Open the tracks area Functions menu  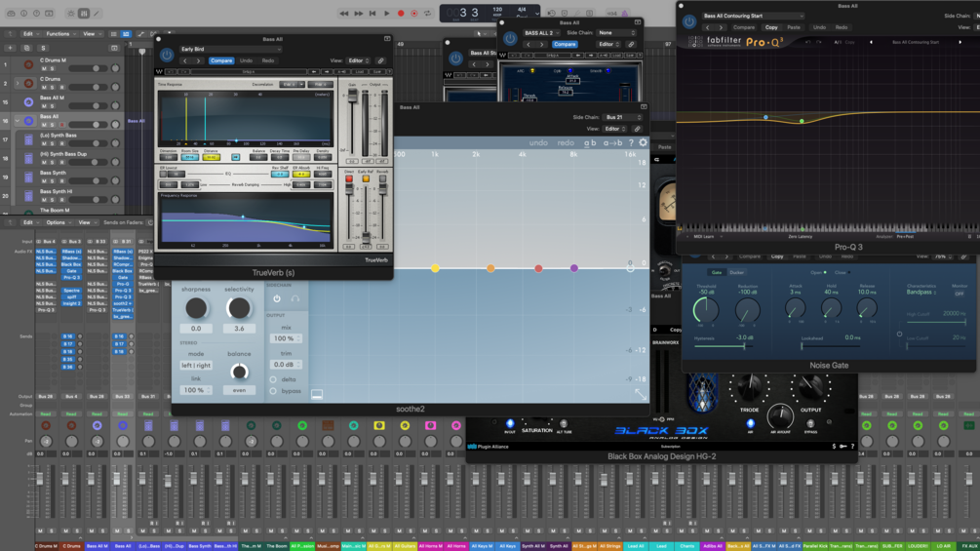pos(59,34)
